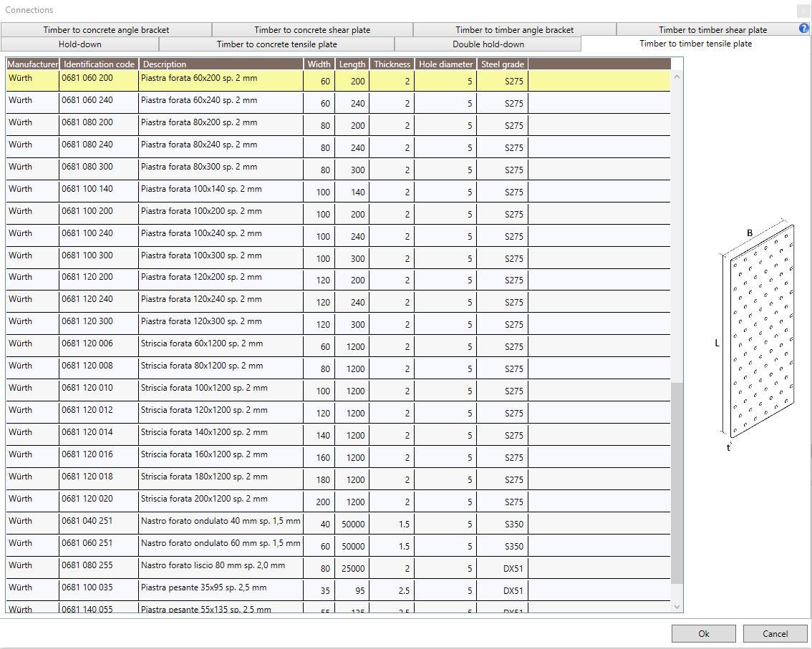Sort by Identification code column header
812x649 pixels.
click(99, 64)
